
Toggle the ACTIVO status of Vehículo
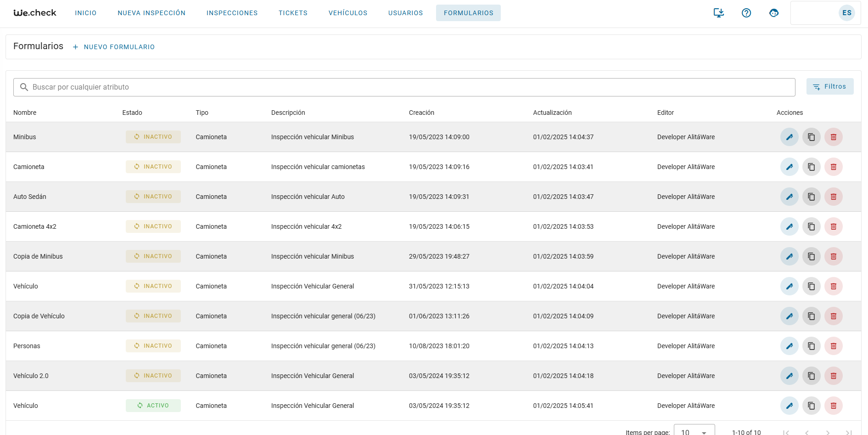point(153,406)
